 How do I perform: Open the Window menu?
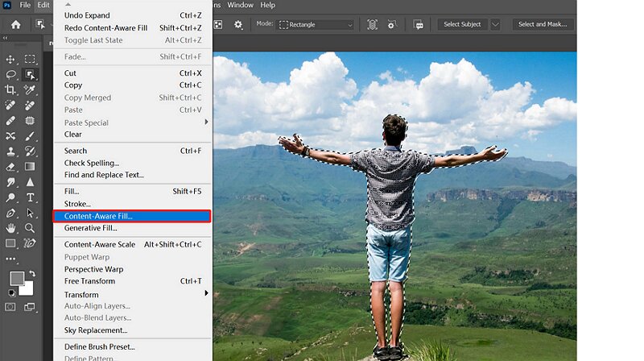[240, 5]
